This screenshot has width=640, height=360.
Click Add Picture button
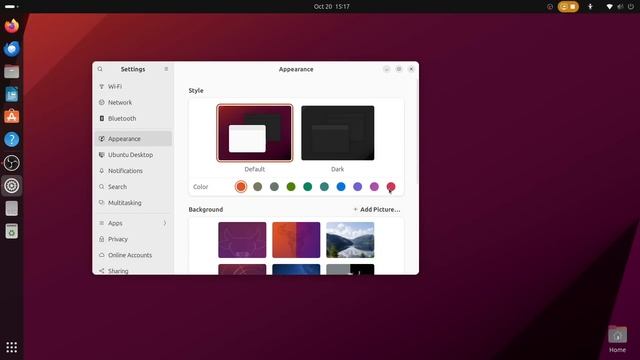point(376,209)
